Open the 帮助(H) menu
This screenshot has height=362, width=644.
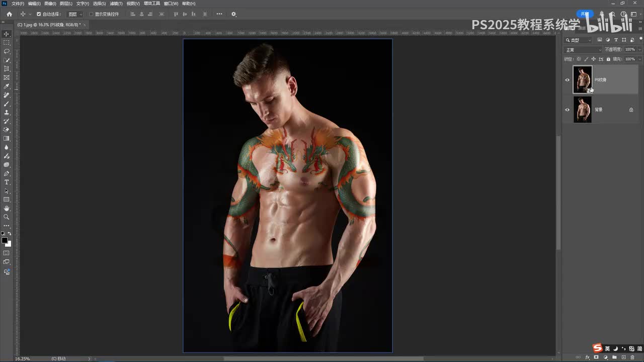pos(189,4)
